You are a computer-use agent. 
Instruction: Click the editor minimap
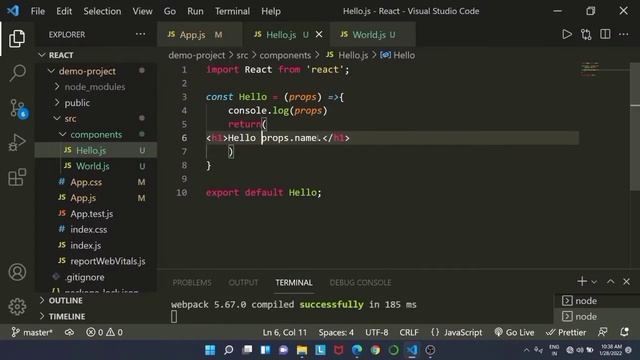[590, 69]
